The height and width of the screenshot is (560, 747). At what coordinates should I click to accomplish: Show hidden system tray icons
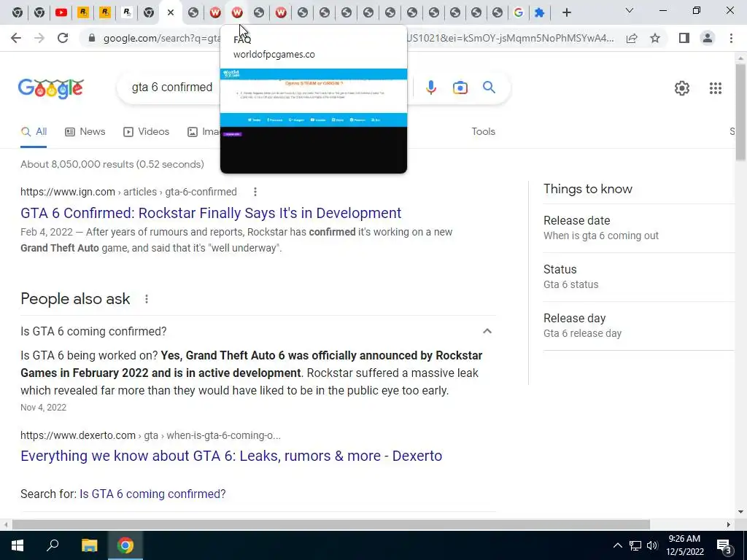617,545
